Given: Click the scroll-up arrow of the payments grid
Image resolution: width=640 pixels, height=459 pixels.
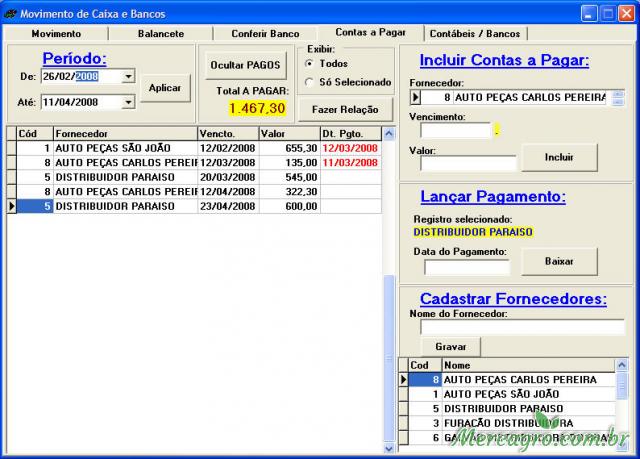Looking at the screenshot, I should click(x=389, y=132).
